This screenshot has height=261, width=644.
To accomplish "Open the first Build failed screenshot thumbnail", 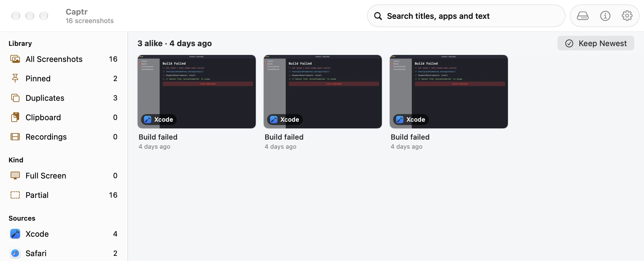I will pyautogui.click(x=197, y=92).
